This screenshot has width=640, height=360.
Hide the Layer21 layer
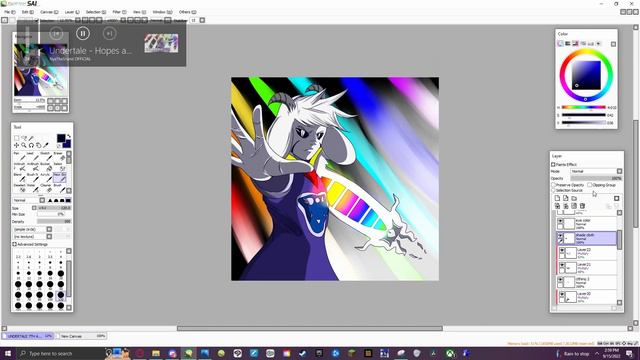coord(562,264)
